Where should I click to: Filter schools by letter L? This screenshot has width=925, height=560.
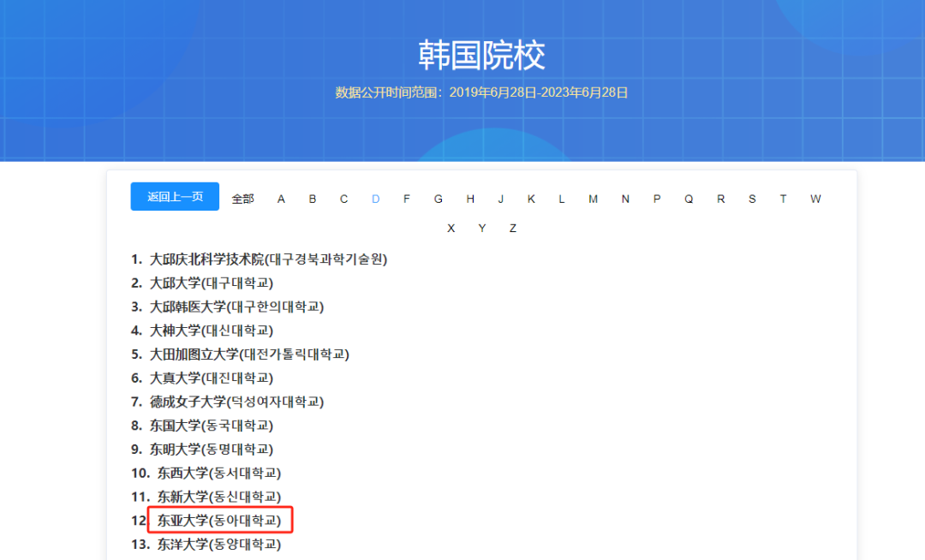(562, 200)
